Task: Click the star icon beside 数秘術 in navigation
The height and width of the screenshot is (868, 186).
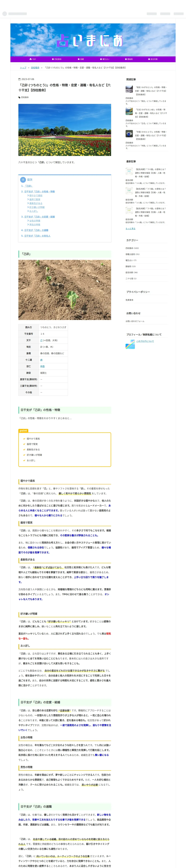Action: 126,59
